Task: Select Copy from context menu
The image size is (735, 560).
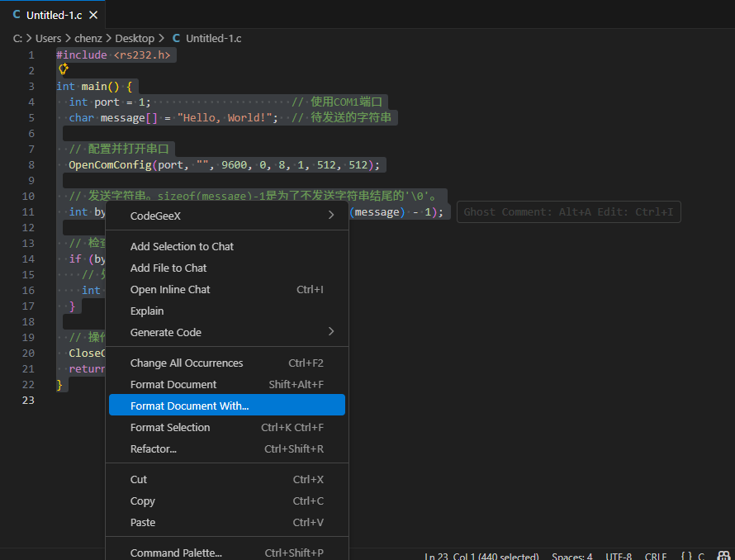Action: click(227, 501)
